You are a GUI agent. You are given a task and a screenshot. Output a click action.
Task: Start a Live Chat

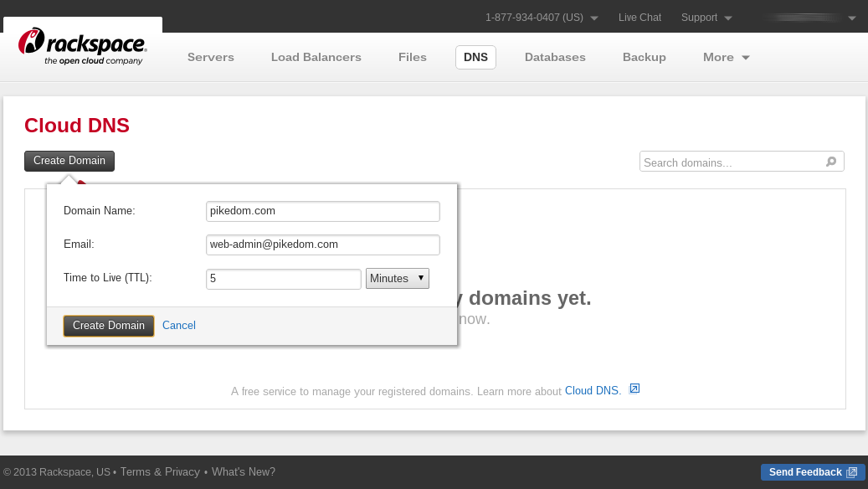pos(640,18)
